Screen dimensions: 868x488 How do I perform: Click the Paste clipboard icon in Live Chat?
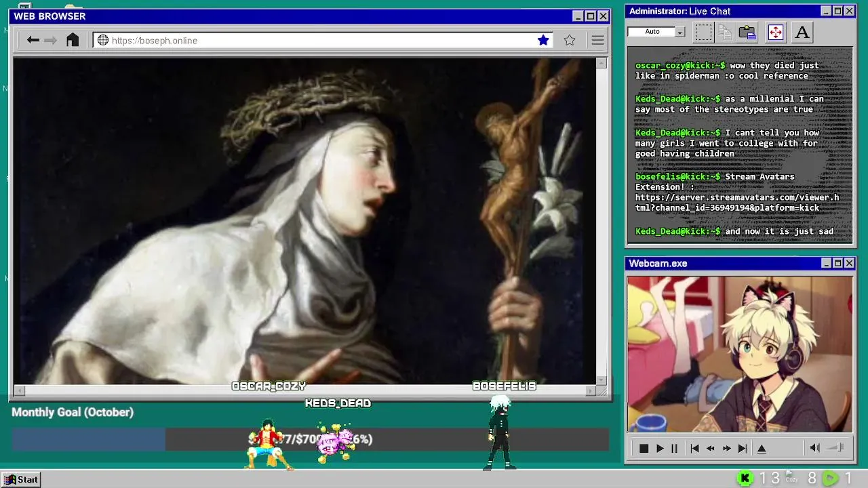coord(747,32)
